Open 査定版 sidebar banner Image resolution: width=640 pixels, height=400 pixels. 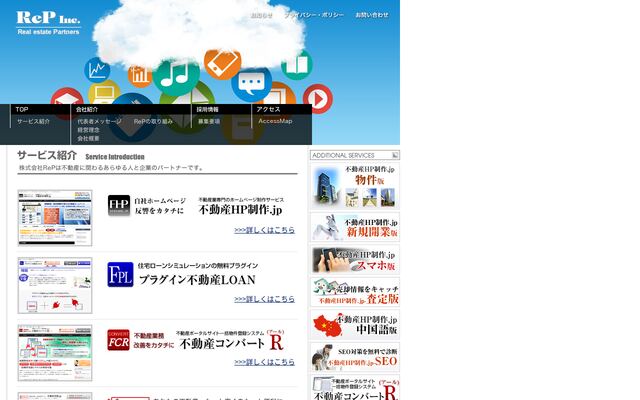tap(355, 292)
